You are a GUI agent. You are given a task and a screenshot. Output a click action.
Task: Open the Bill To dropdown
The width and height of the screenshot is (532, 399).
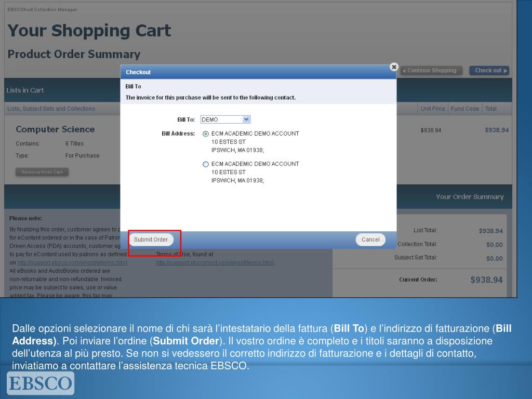225,119
